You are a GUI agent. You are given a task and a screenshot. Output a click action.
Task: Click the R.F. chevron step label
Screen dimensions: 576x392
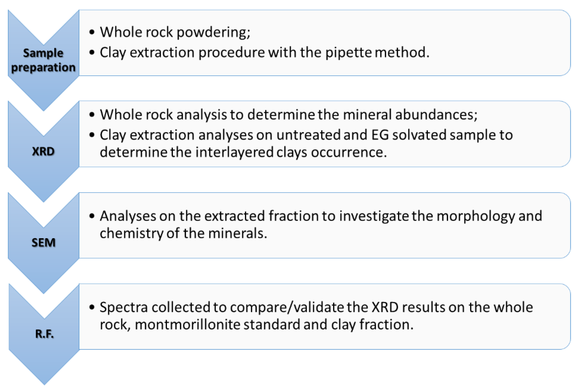coord(44,334)
